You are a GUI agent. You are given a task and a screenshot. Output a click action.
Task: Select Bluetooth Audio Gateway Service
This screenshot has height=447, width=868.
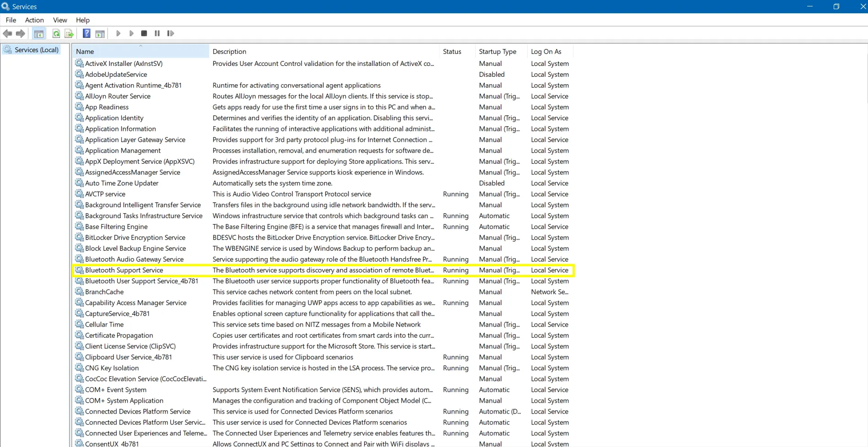click(134, 259)
